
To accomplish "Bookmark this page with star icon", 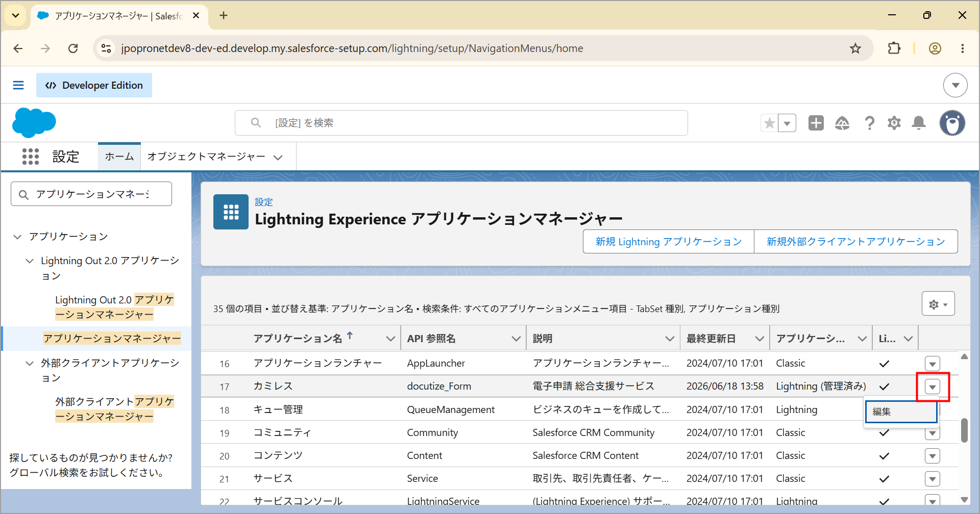I will 855,48.
